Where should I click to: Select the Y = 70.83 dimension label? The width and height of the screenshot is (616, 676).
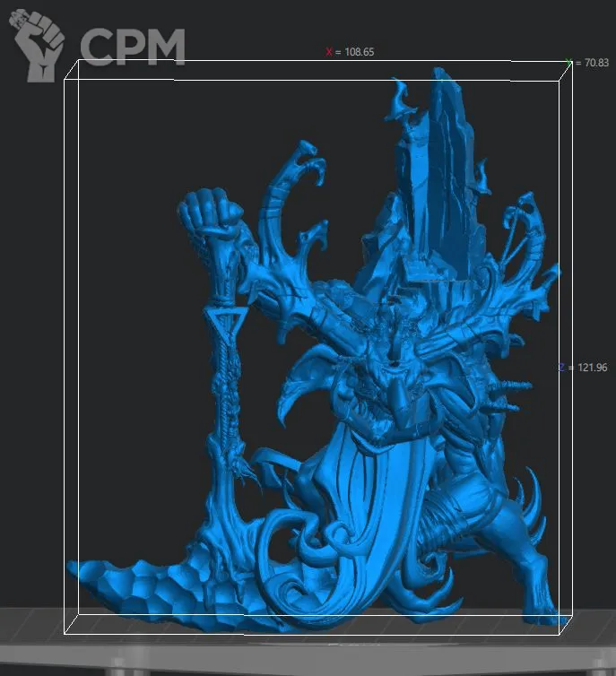591,63
